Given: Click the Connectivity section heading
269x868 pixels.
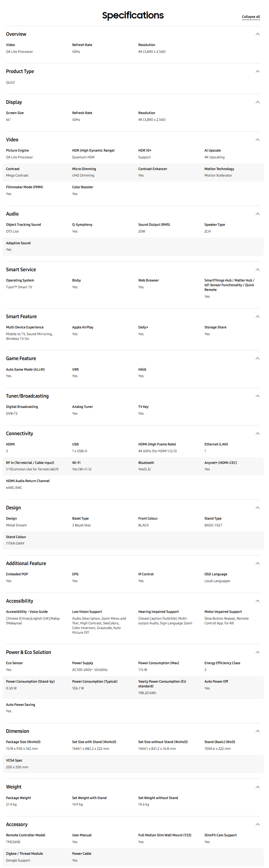Looking at the screenshot, I should 20,434.
